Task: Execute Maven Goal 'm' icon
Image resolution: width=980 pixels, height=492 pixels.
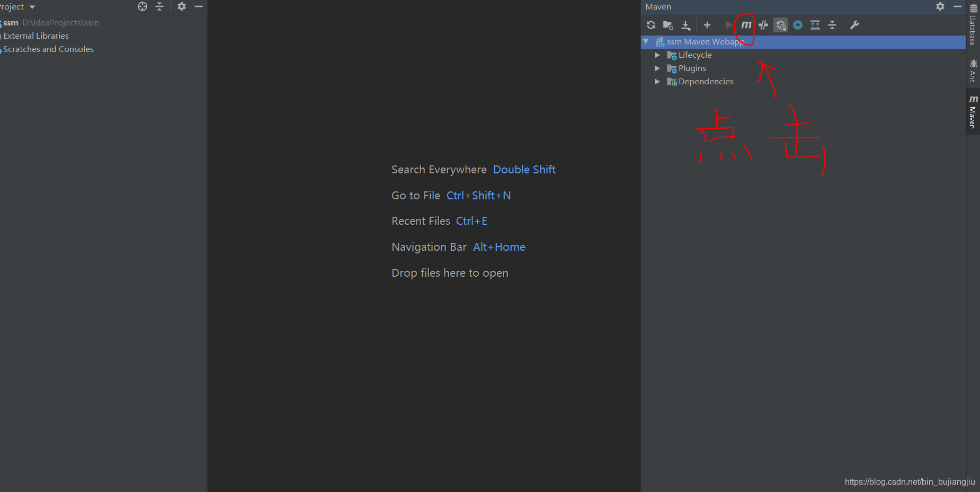Action: click(x=746, y=25)
